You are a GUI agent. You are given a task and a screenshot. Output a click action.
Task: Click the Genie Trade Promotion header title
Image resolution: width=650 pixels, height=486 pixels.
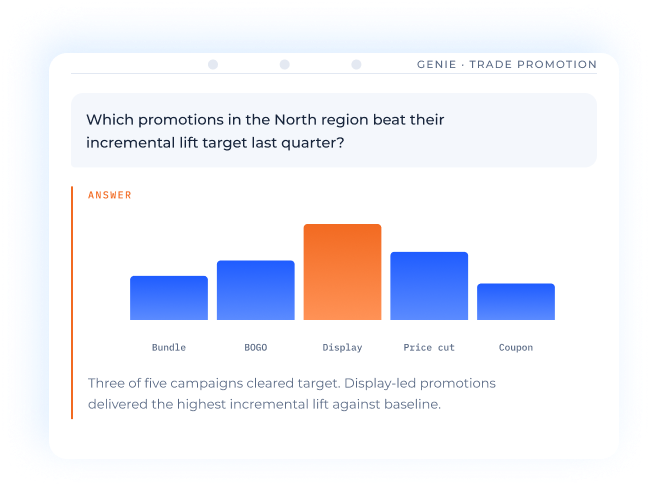[507, 64]
